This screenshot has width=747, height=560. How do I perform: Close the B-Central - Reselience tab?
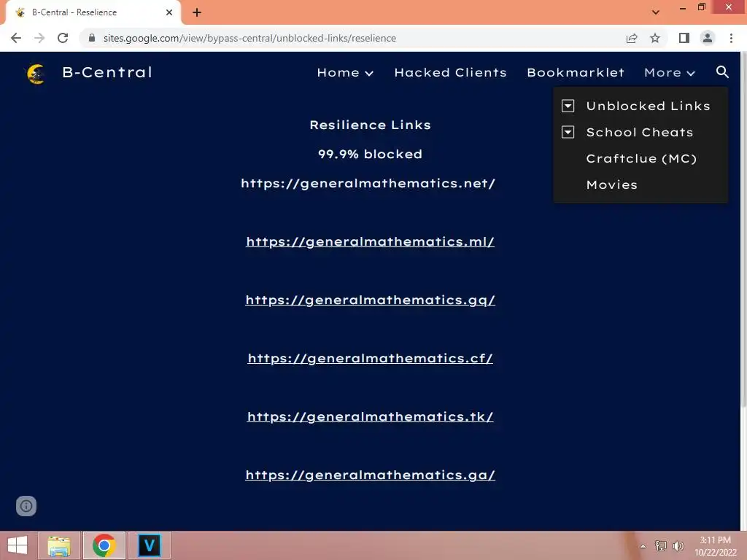click(169, 12)
